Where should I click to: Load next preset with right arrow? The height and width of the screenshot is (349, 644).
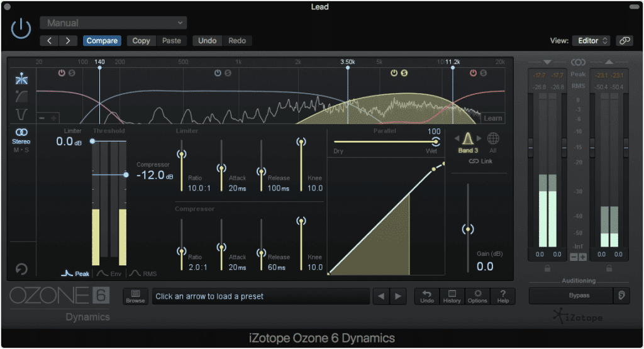(398, 296)
